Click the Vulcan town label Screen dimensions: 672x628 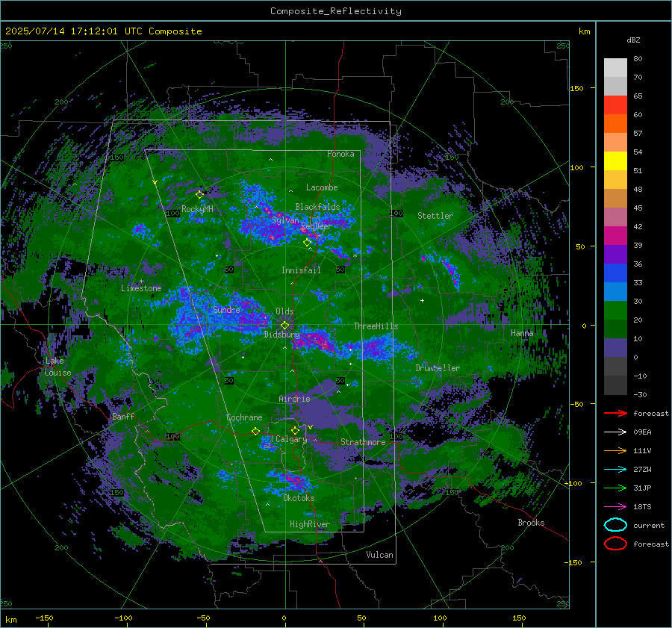[380, 555]
